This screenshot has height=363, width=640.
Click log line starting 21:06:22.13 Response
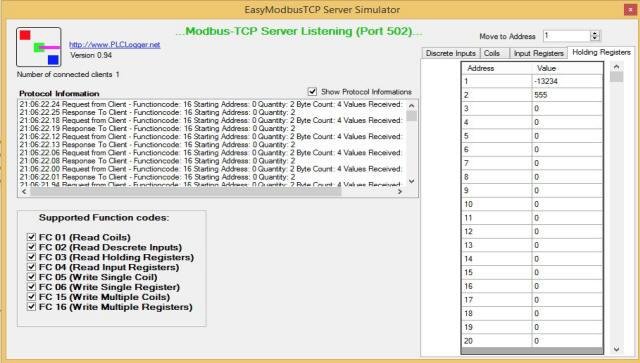point(158,145)
